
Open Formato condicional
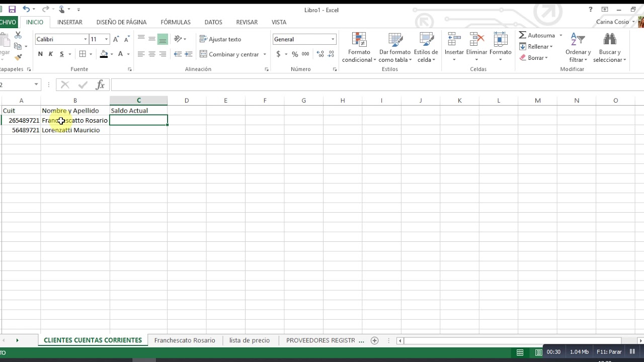coord(359,48)
